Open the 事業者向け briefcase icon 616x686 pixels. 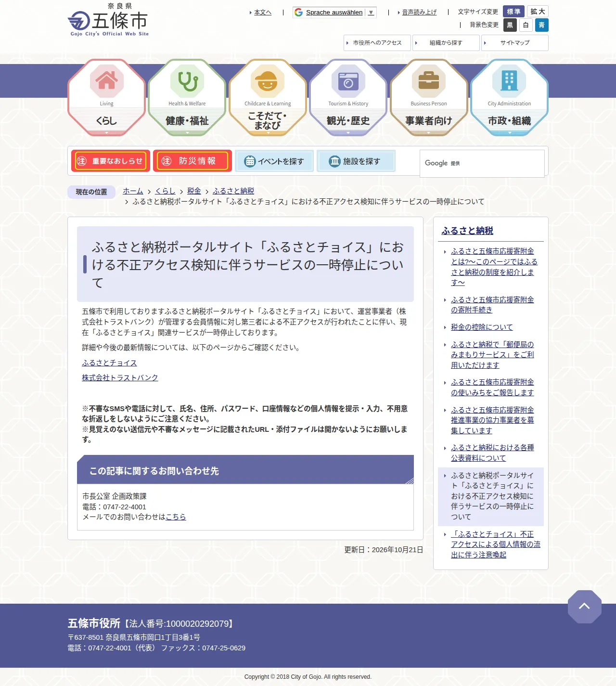[429, 81]
